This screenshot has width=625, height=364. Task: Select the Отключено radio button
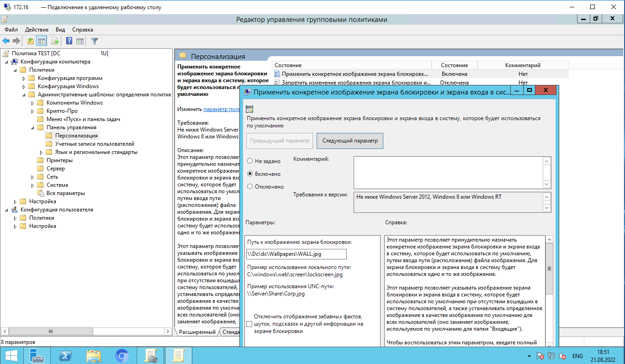tap(250, 187)
